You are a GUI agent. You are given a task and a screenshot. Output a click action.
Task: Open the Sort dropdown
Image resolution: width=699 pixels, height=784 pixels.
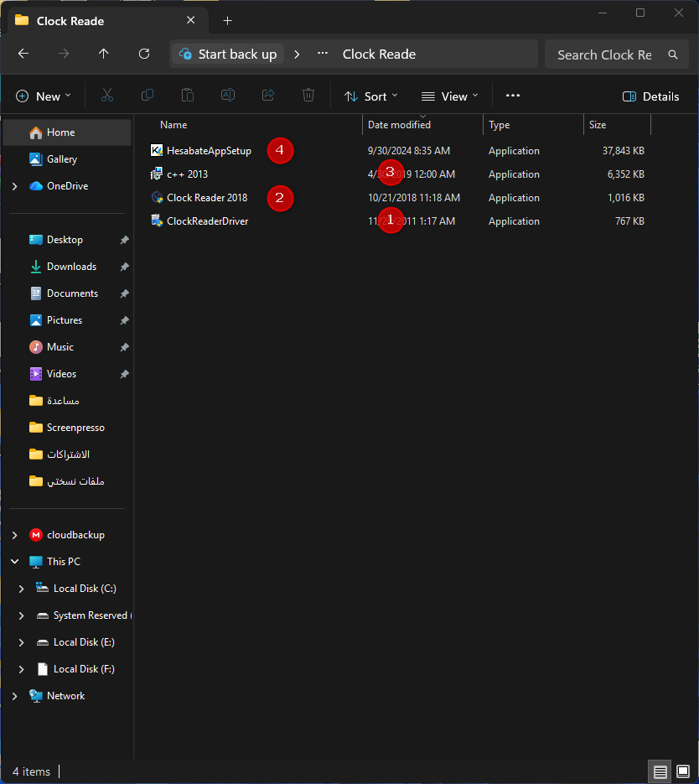371,96
